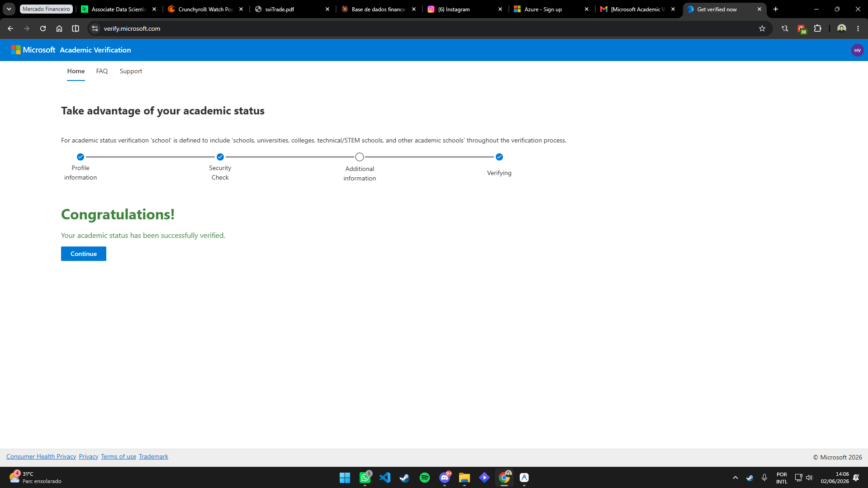The width and height of the screenshot is (868, 488).
Task: Switch to the sviTrade.pdf tab
Action: tap(292, 9)
